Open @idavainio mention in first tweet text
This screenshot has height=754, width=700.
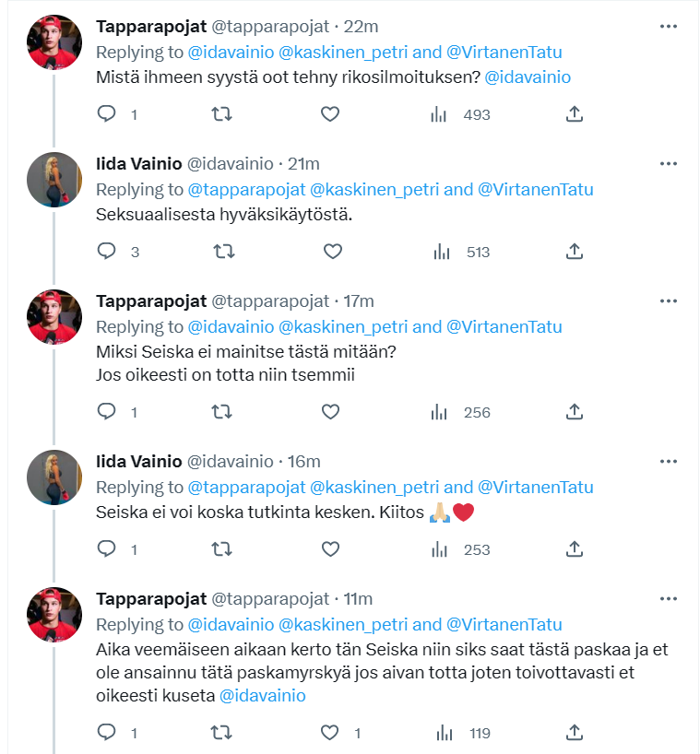tap(528, 77)
